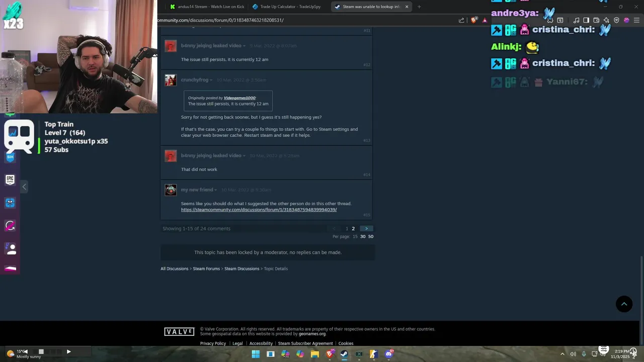Open Leo AI sparkle icon
Viewport: 644px width, 362px height.
[x=606, y=20]
